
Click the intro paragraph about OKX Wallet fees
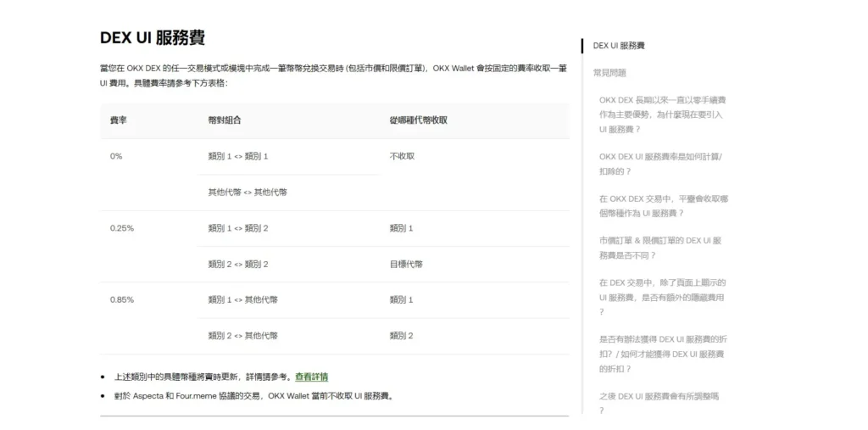[x=333, y=76]
